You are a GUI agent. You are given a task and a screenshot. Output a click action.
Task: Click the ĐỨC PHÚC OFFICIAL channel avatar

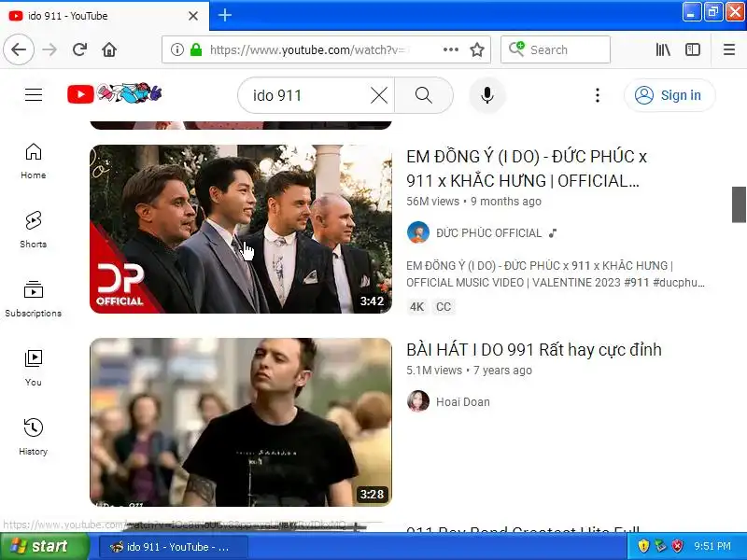(x=418, y=232)
